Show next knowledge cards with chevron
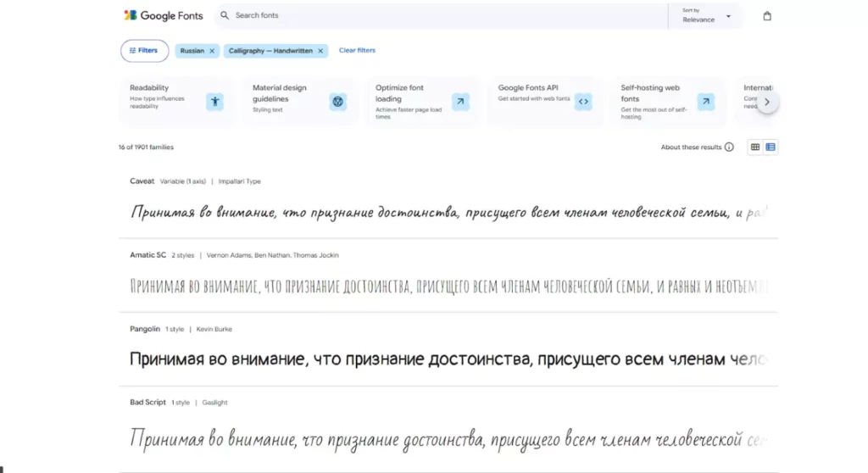The height and width of the screenshot is (473, 868). coord(766,102)
